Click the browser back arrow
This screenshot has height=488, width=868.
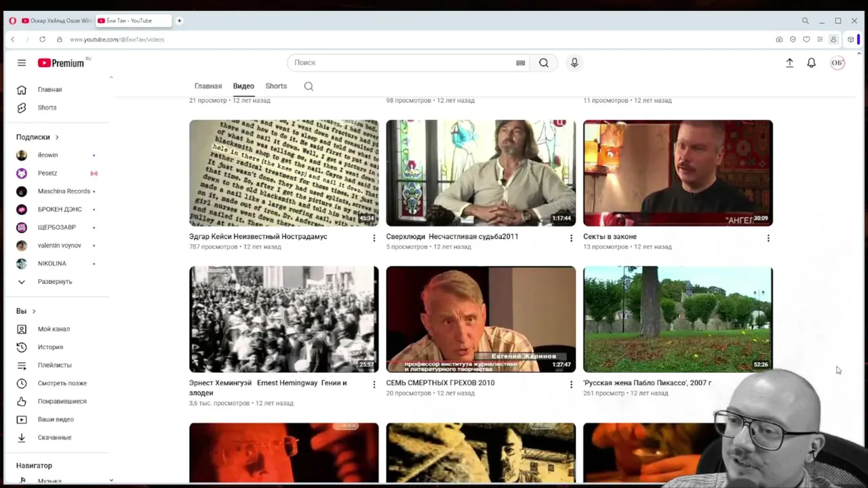coord(12,39)
